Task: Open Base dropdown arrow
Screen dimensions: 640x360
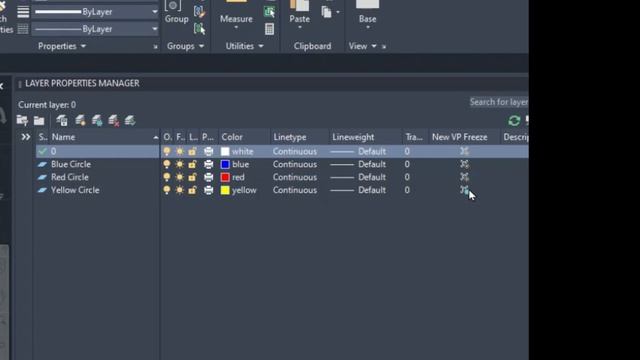Action: click(x=367, y=28)
